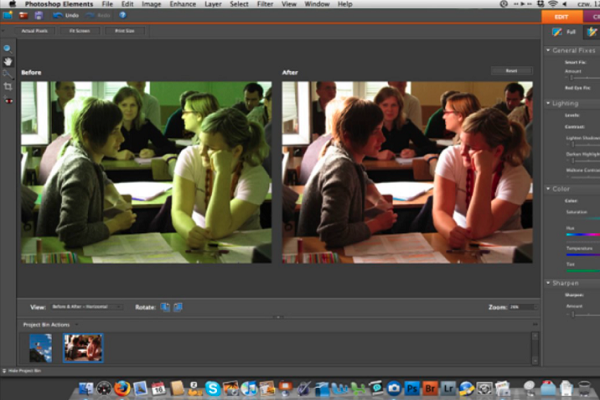Open the Zoom percentage dropdown

523,307
